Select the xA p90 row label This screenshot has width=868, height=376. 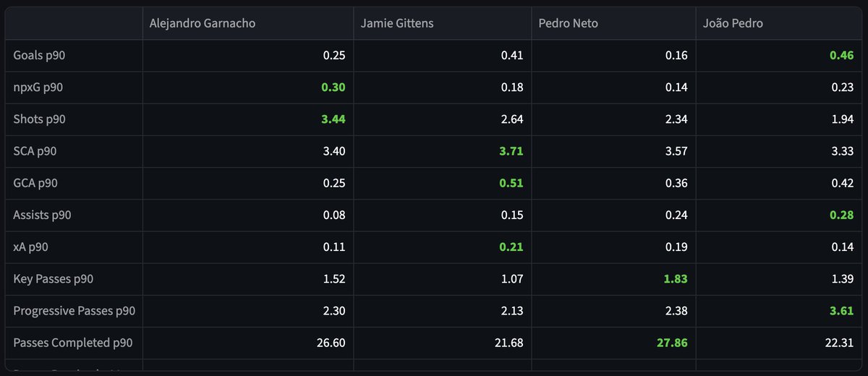[x=31, y=247]
